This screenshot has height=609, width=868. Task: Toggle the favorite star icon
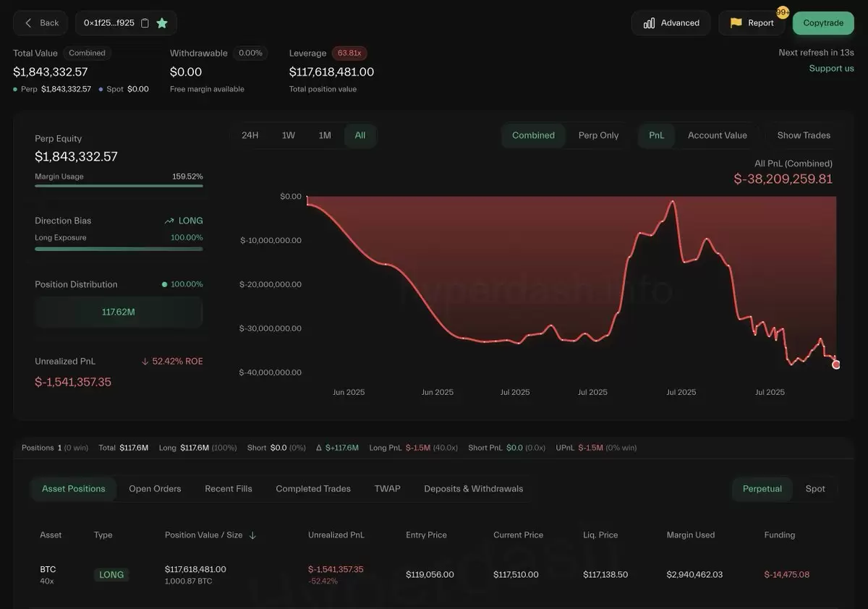tap(162, 23)
